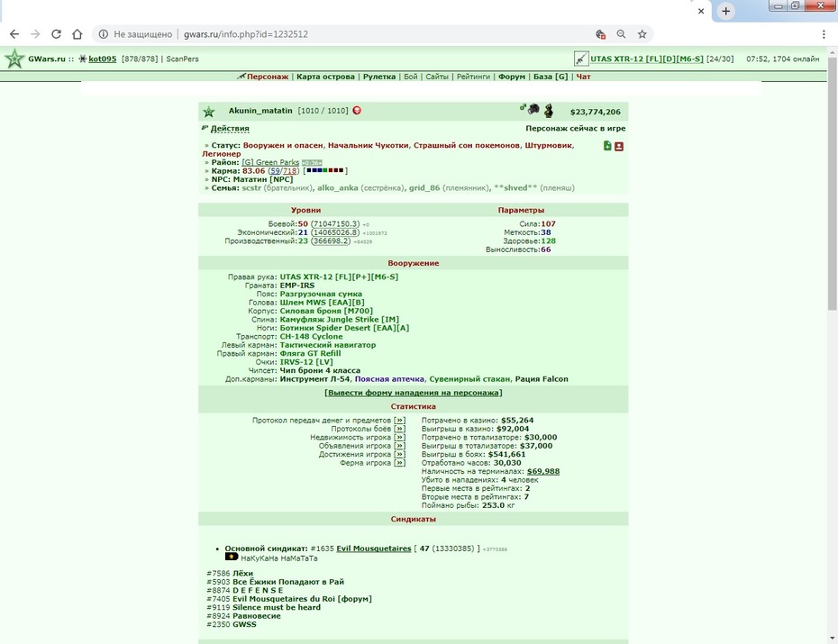Click the scrollbar down arrow
This screenshot has height=644, width=838.
(832, 638)
